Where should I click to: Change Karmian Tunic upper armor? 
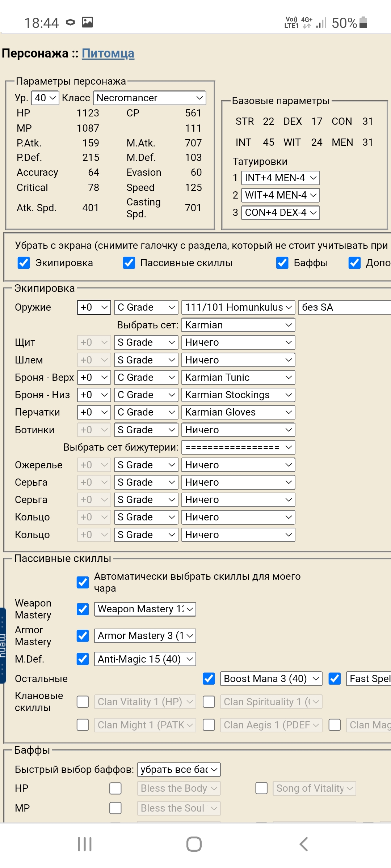pyautogui.click(x=238, y=378)
